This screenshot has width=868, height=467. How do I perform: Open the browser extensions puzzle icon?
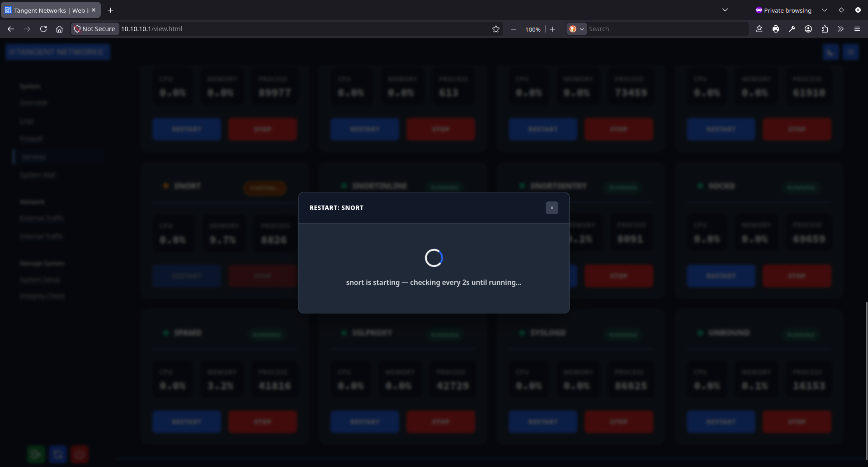click(x=824, y=28)
